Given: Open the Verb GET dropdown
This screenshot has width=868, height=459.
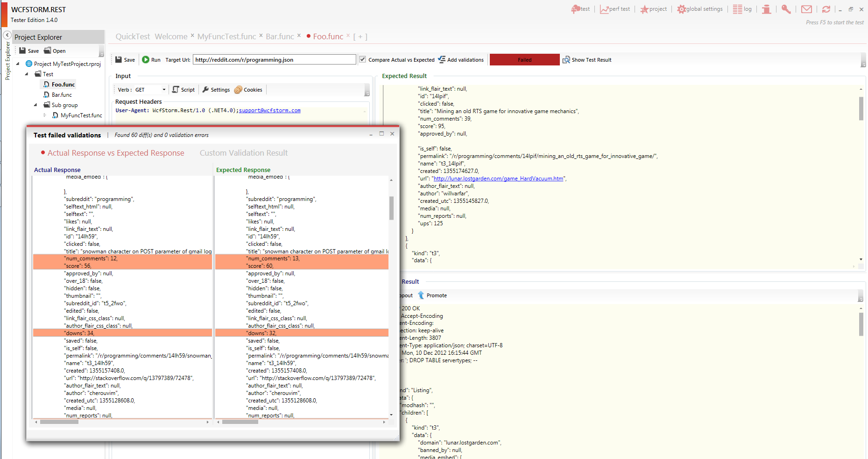Looking at the screenshot, I should point(164,89).
